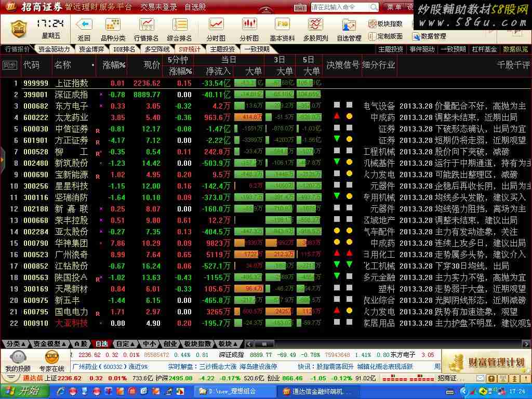This screenshot has width=532, height=399.
Task: Click the search magnifier in command box
Action: pyautogui.click(x=374, y=7)
